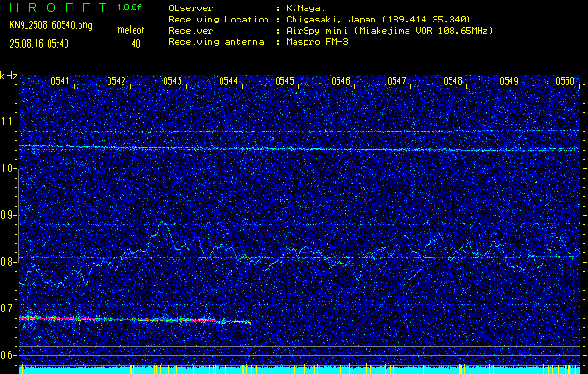Click the observer name K.Nagai

click(x=304, y=8)
